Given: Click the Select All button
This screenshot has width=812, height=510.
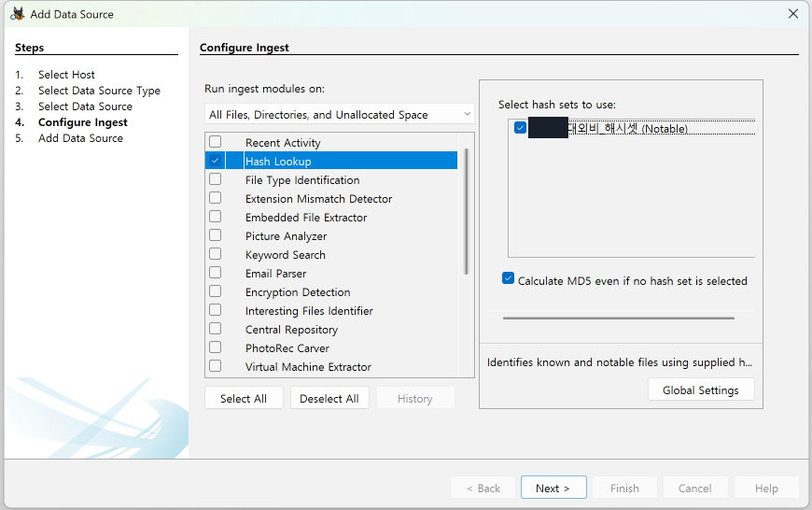Looking at the screenshot, I should (244, 398).
